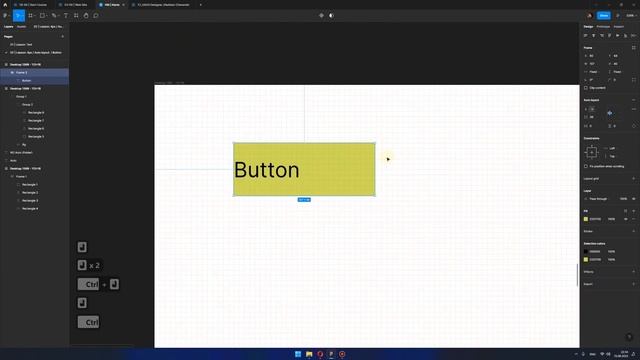Click the Present play icon
This screenshot has height=360, width=640.
[x=618, y=16]
